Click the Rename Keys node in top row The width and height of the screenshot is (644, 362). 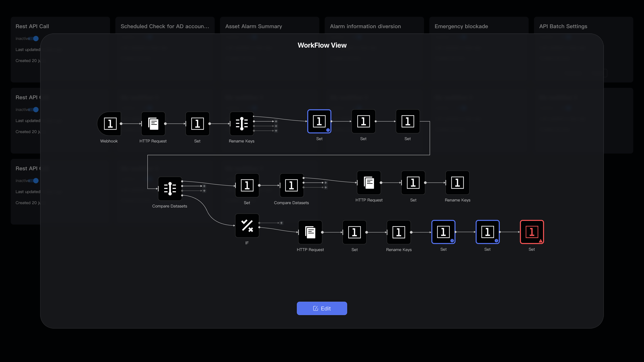point(241,124)
